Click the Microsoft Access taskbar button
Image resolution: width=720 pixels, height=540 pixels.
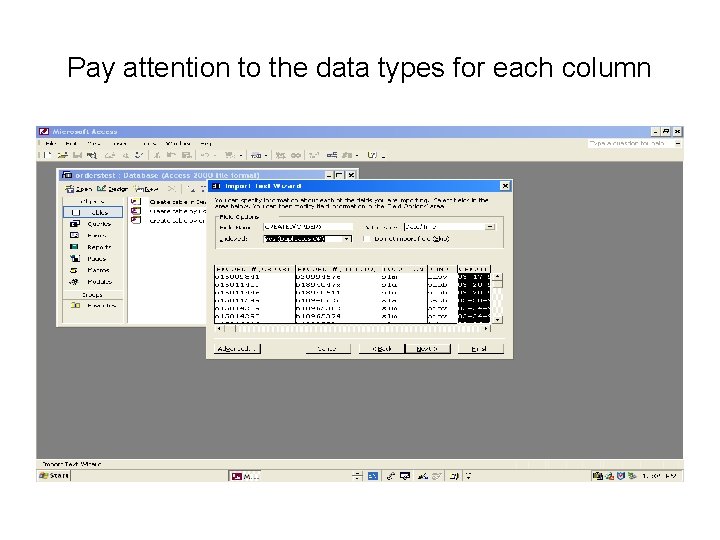click(x=245, y=476)
